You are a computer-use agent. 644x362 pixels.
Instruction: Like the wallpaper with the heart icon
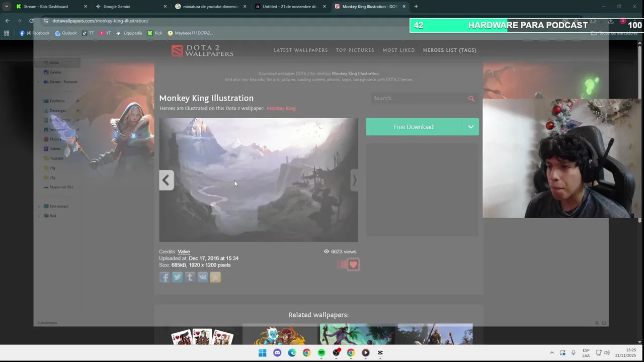click(x=353, y=264)
